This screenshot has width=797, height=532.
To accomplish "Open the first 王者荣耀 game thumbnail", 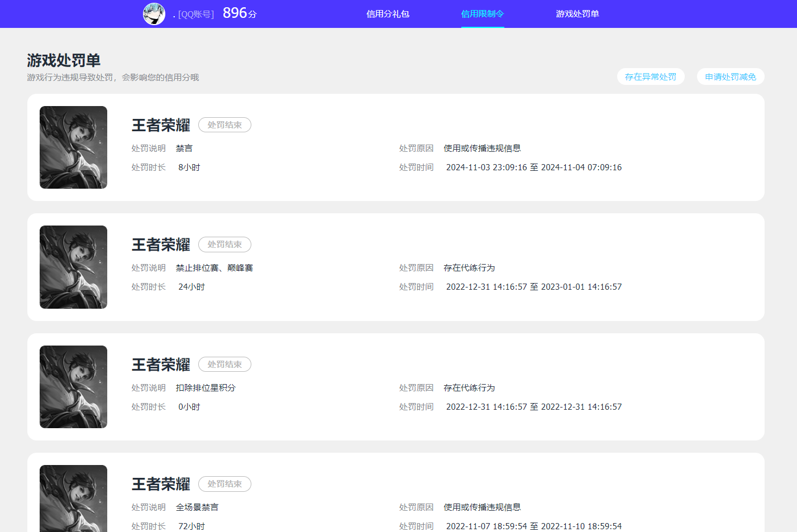I will click(x=73, y=147).
